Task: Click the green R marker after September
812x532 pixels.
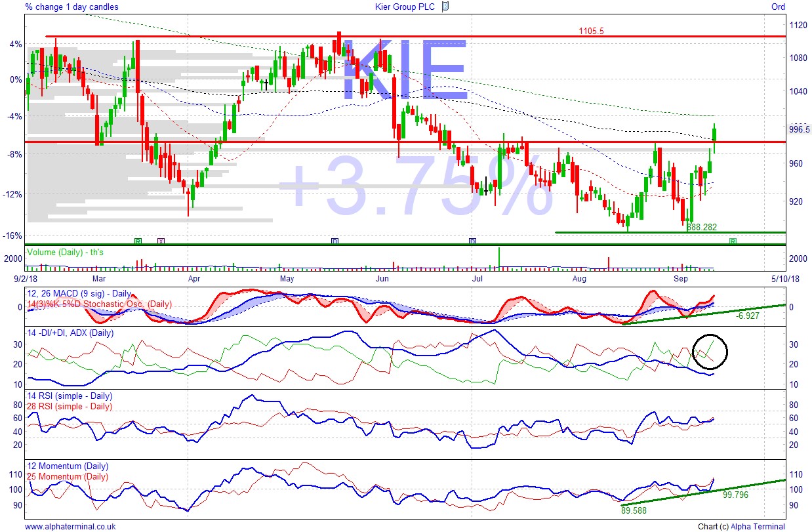Action: tap(733, 241)
